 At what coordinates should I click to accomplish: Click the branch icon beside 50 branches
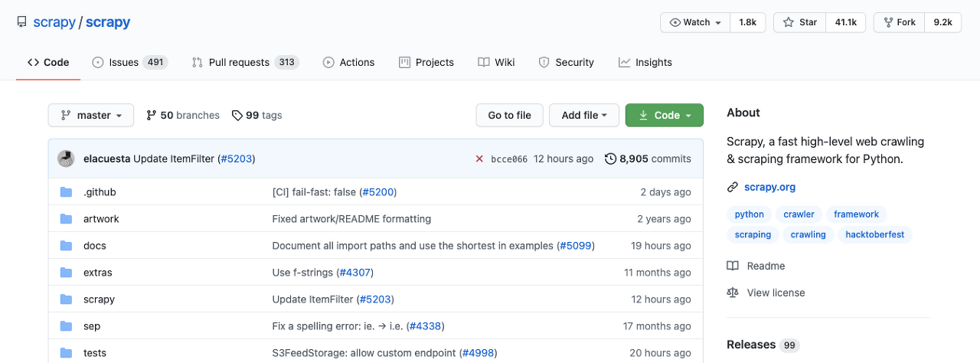[152, 115]
